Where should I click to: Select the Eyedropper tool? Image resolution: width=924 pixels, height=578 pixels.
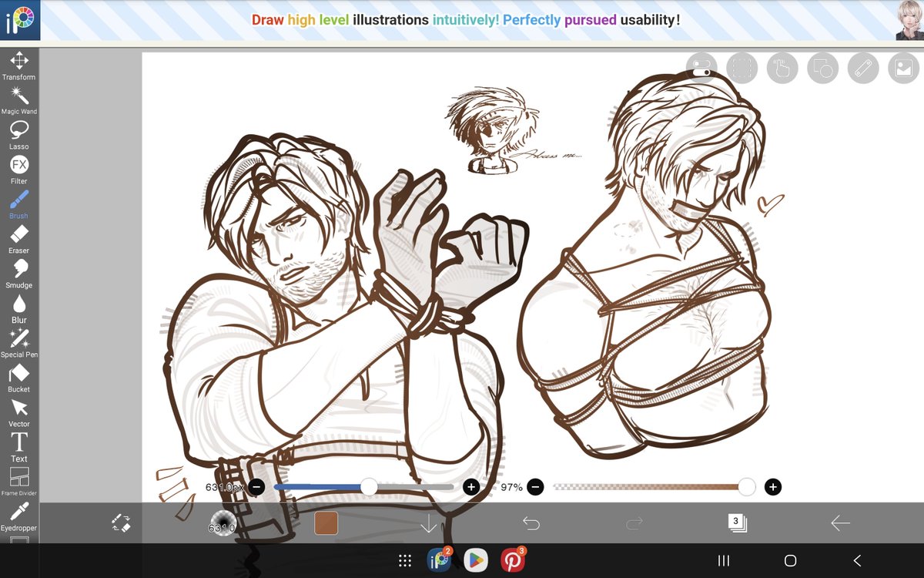[18, 516]
